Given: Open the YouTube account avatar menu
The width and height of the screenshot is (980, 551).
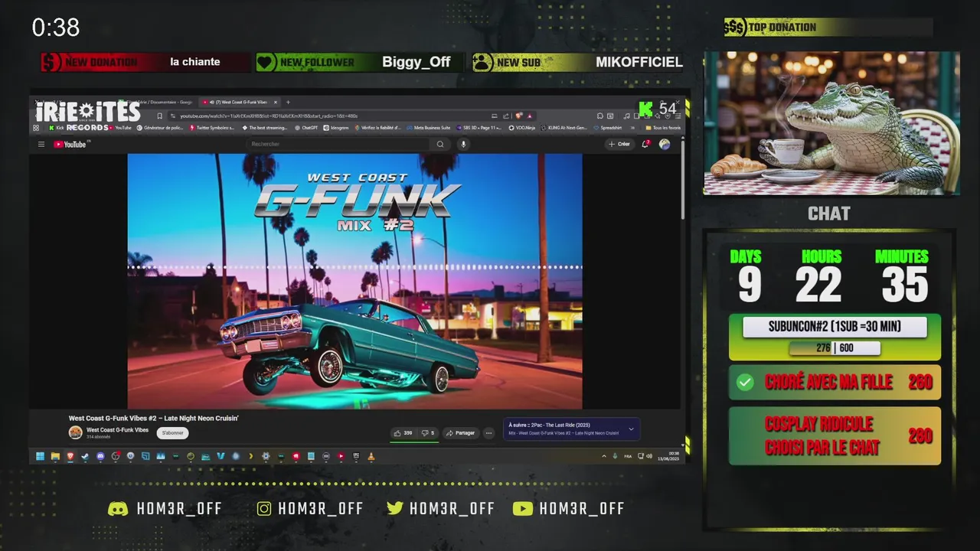Looking at the screenshot, I should (665, 144).
